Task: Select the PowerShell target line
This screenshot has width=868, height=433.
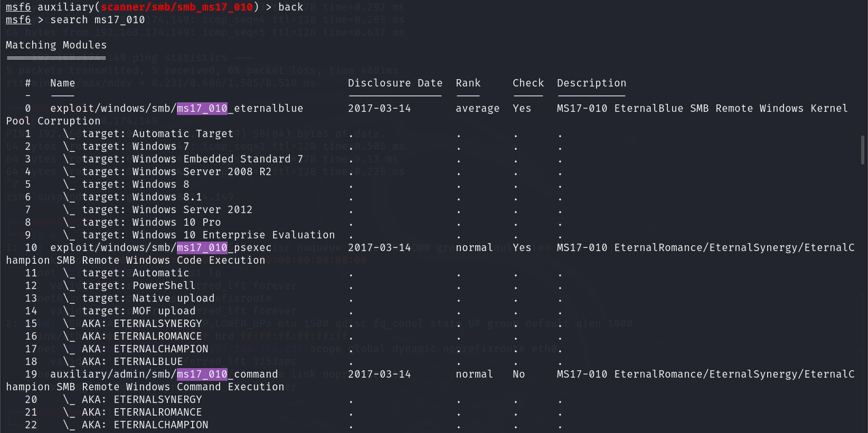Action: [138, 286]
